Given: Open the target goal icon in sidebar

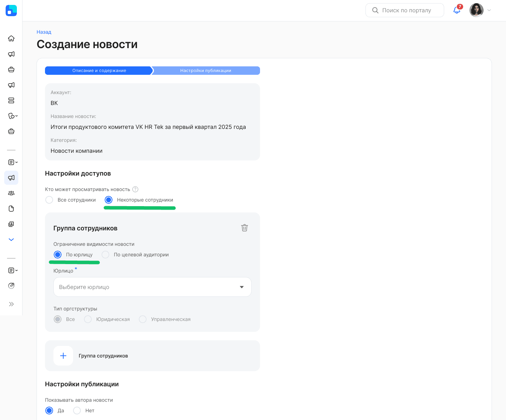Looking at the screenshot, I should [11, 286].
